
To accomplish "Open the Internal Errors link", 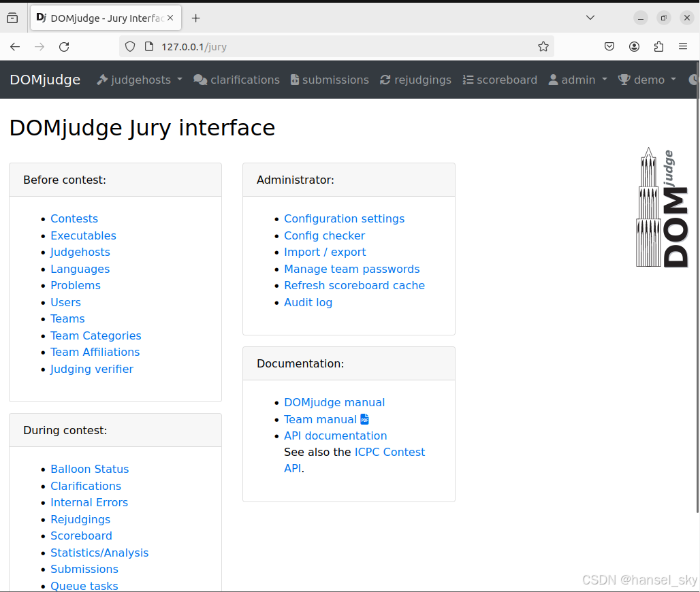I will (89, 503).
